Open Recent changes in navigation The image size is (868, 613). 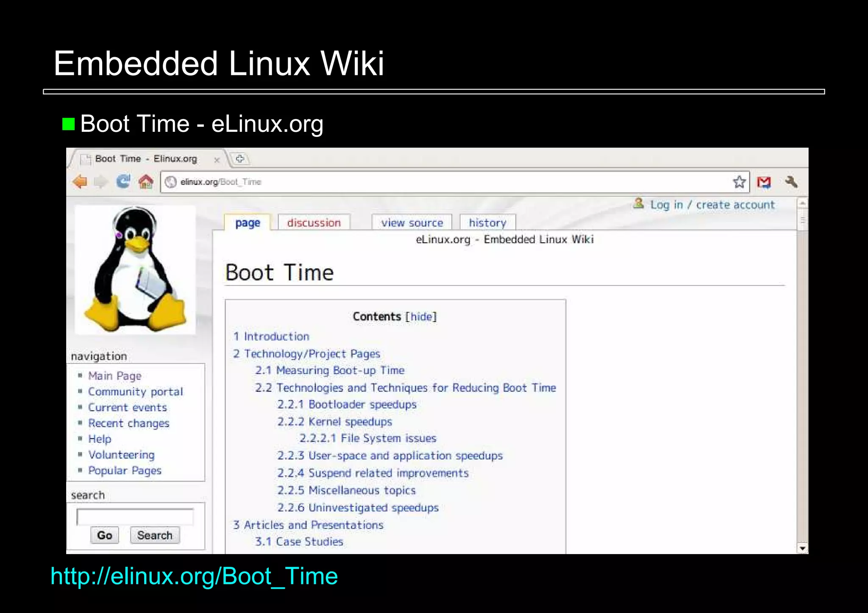coord(129,424)
